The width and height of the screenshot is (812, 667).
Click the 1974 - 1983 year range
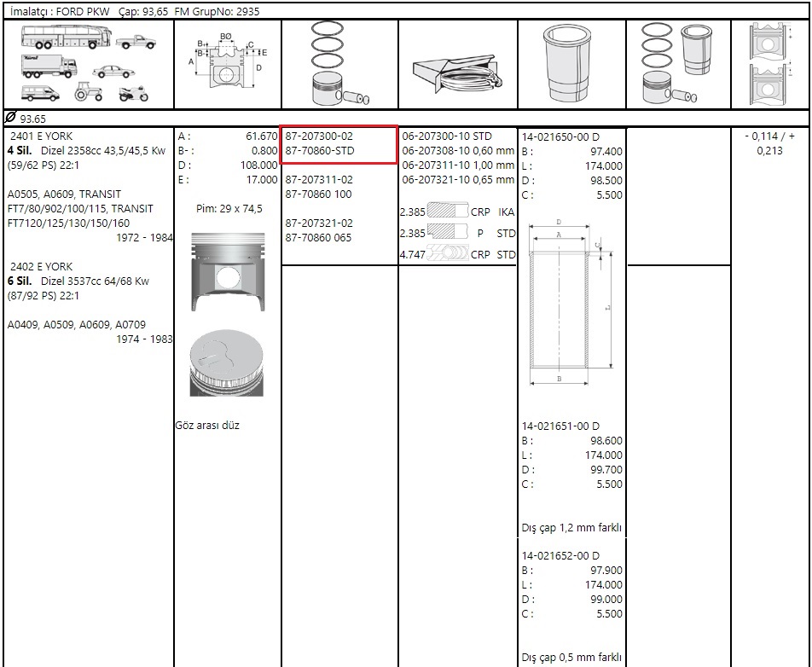144,339
